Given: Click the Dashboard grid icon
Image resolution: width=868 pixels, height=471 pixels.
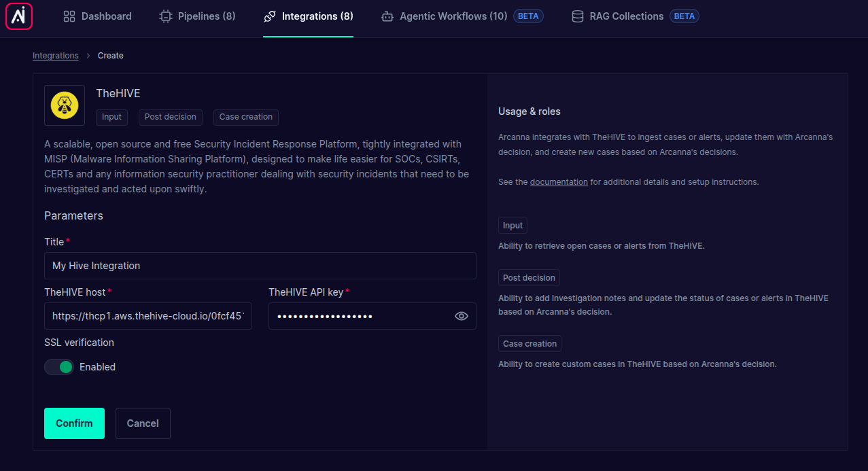Looking at the screenshot, I should click(69, 16).
